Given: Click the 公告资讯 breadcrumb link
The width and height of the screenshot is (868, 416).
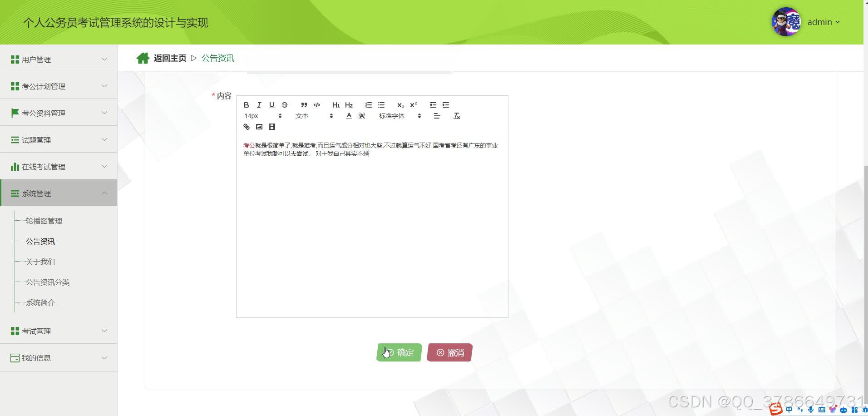Looking at the screenshot, I should coord(218,58).
